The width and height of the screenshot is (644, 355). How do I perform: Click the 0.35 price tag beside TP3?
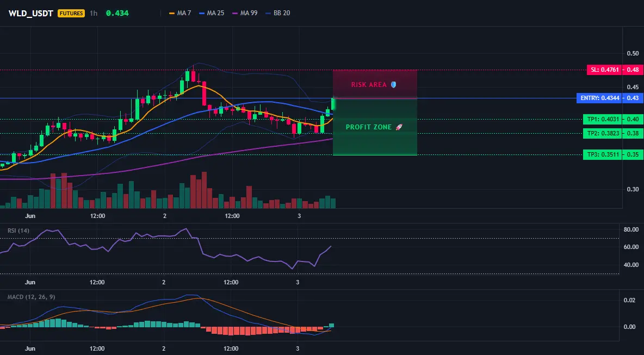[633, 155]
